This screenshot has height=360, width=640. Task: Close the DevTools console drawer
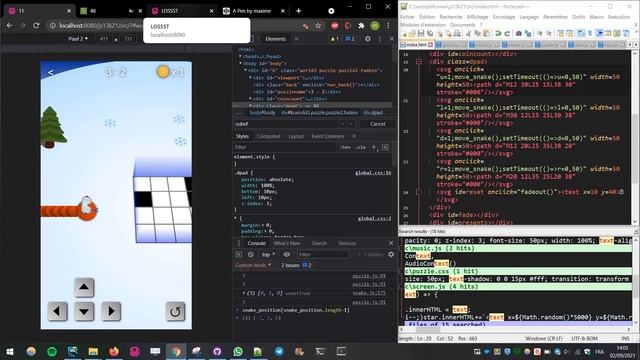(x=391, y=243)
